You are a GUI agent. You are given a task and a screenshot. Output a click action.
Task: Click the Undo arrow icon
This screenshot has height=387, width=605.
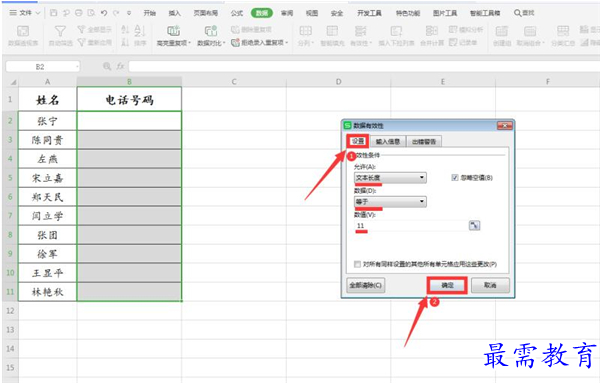(x=103, y=13)
